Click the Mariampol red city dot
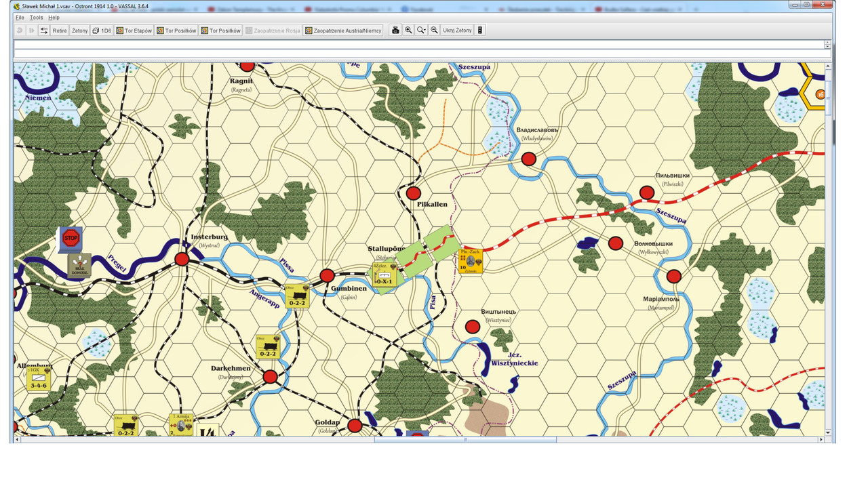The width and height of the screenshot is (868, 486). (x=673, y=277)
